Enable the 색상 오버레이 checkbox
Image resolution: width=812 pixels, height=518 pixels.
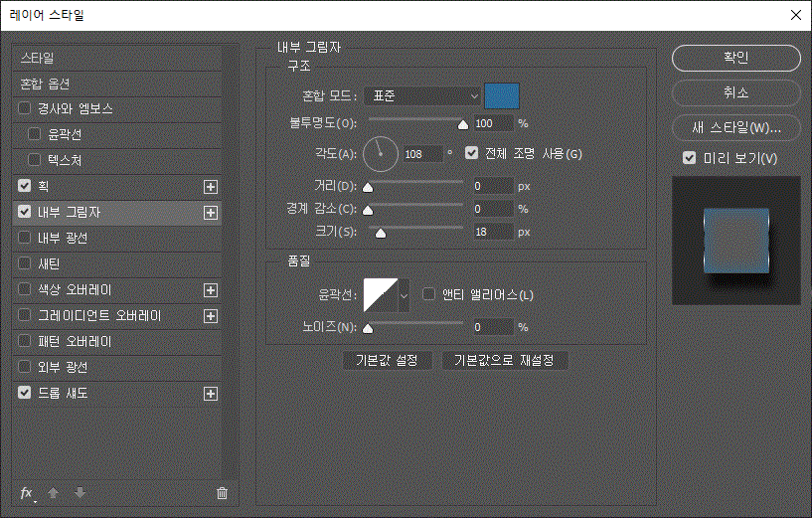tap(24, 289)
